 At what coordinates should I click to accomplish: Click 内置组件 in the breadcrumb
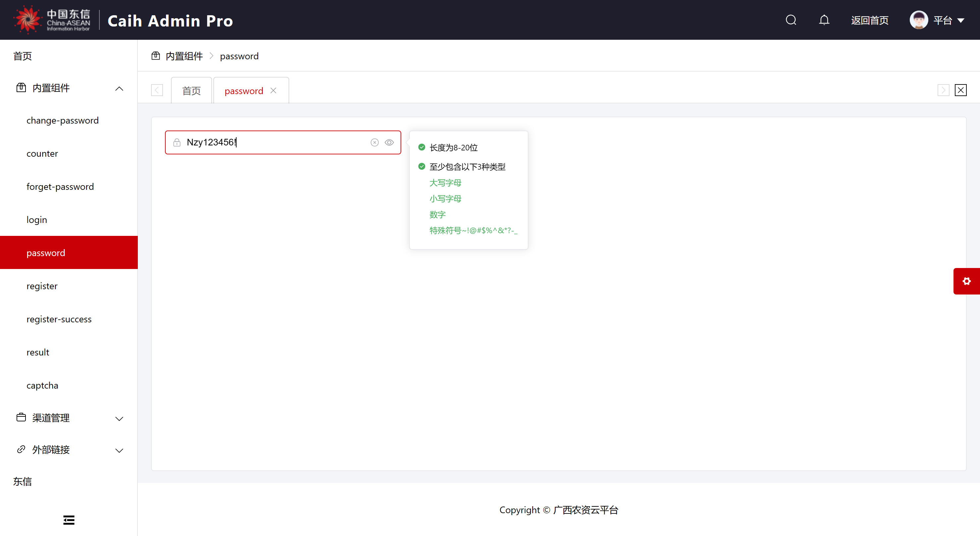tap(184, 56)
